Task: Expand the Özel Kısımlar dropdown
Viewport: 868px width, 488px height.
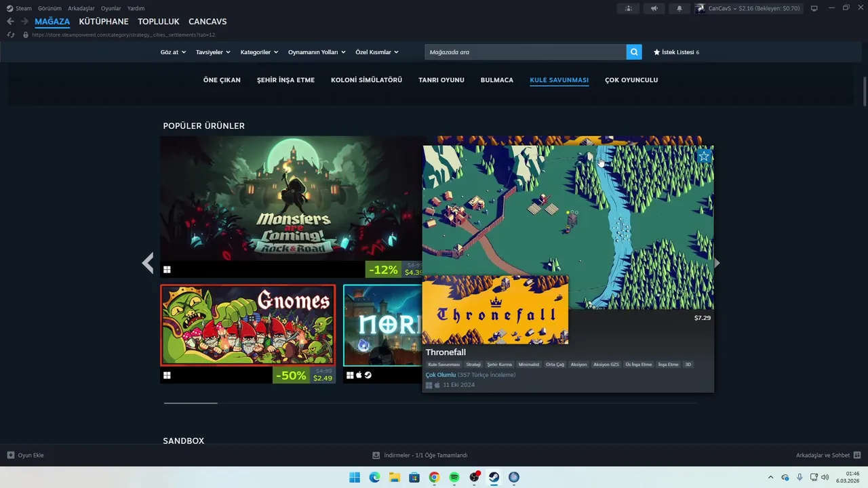Action: point(377,52)
